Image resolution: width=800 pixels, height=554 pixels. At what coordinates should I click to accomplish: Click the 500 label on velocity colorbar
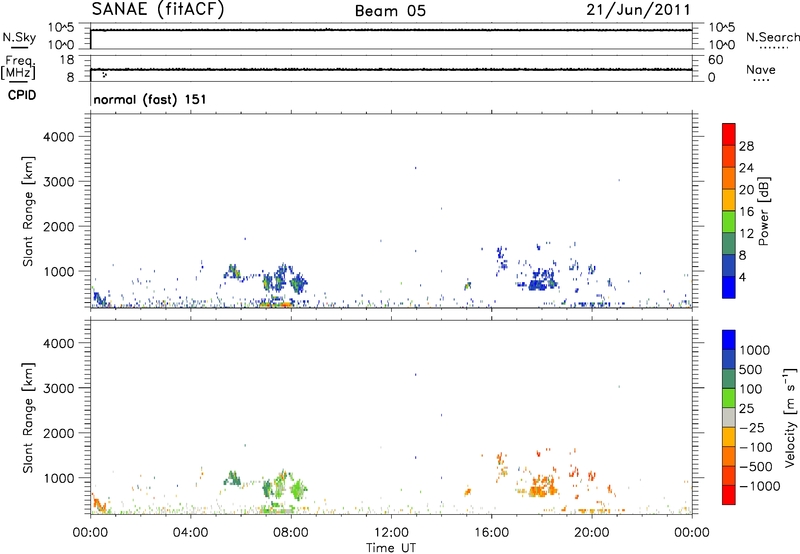click(x=751, y=370)
